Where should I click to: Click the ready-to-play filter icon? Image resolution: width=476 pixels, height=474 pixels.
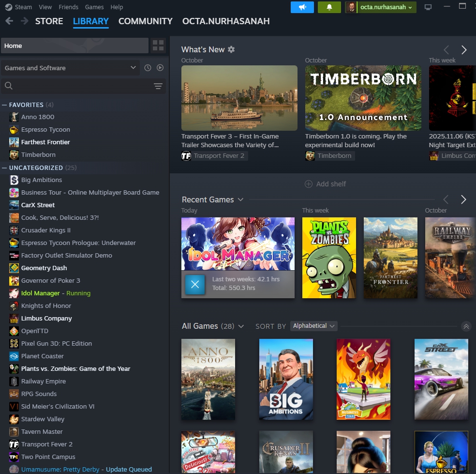(x=160, y=68)
